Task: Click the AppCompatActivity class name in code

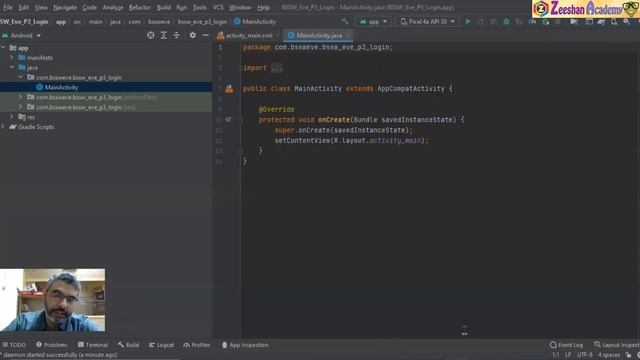Action: [411, 89]
